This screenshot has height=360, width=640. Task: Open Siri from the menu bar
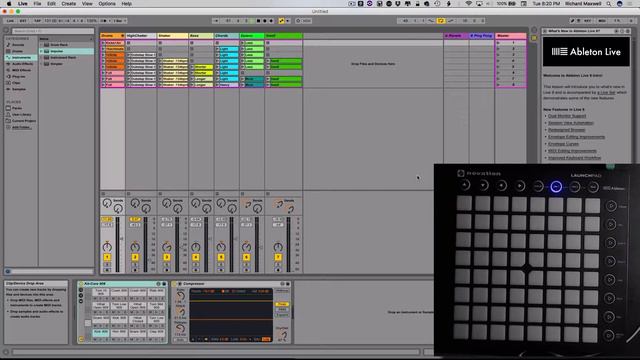[620, 4]
